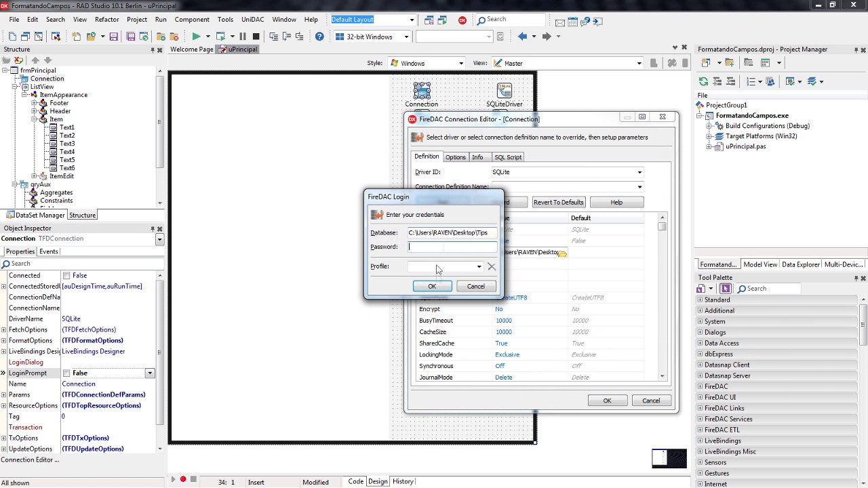Open the Welcome Page tab
This screenshot has width=868, height=488.
[x=192, y=49]
